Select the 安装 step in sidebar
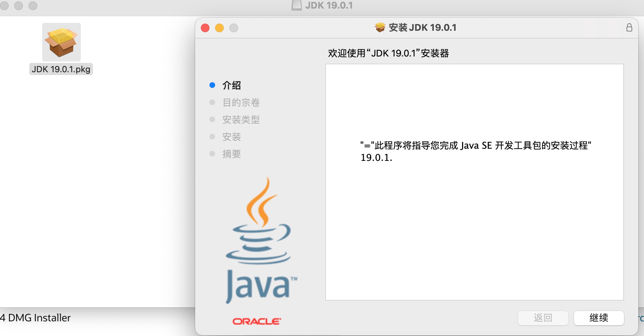 click(232, 137)
